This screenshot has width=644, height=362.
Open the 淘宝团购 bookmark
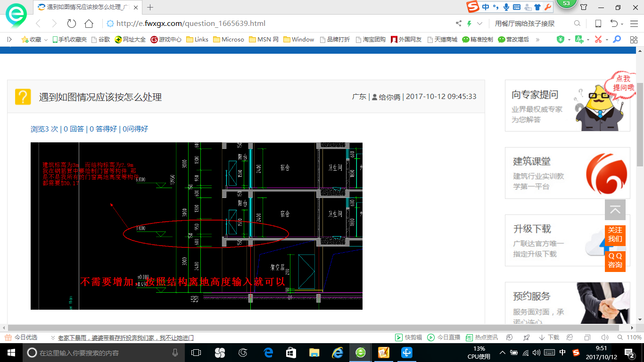[371, 40]
